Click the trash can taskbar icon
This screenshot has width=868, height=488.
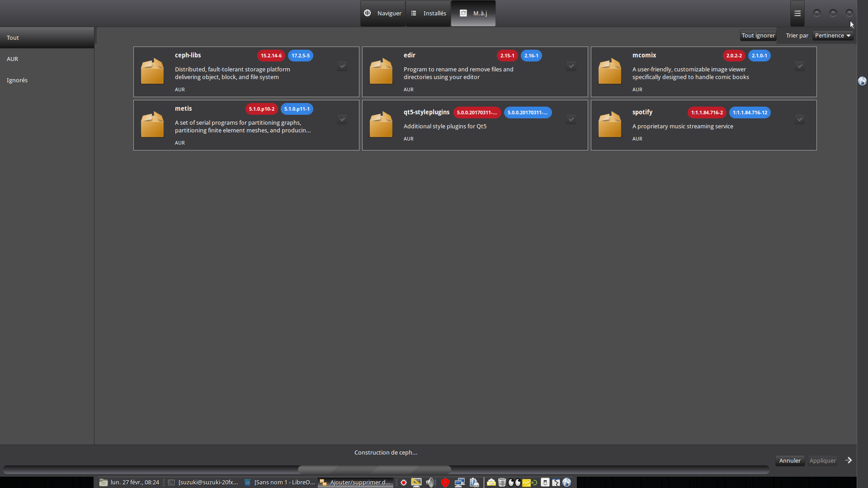(502, 483)
